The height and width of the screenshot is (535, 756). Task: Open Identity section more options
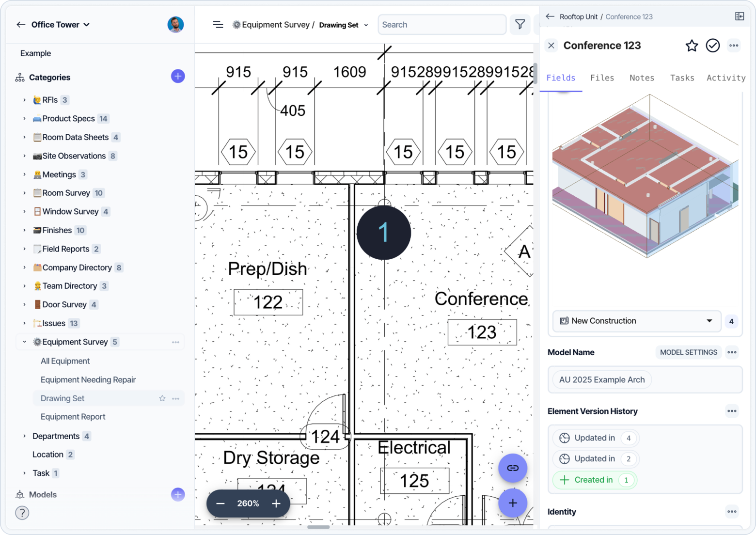click(x=732, y=511)
